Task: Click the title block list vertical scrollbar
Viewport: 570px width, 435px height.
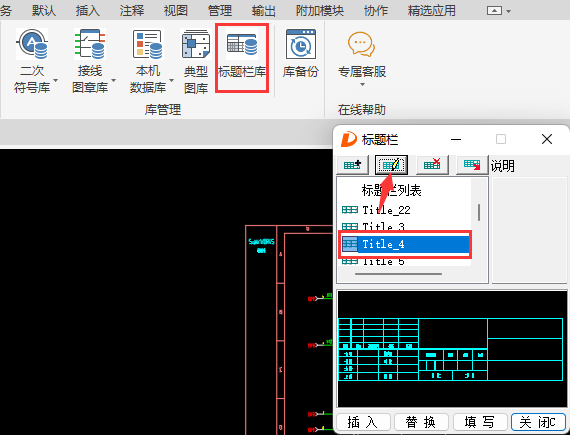Action: 479,212
